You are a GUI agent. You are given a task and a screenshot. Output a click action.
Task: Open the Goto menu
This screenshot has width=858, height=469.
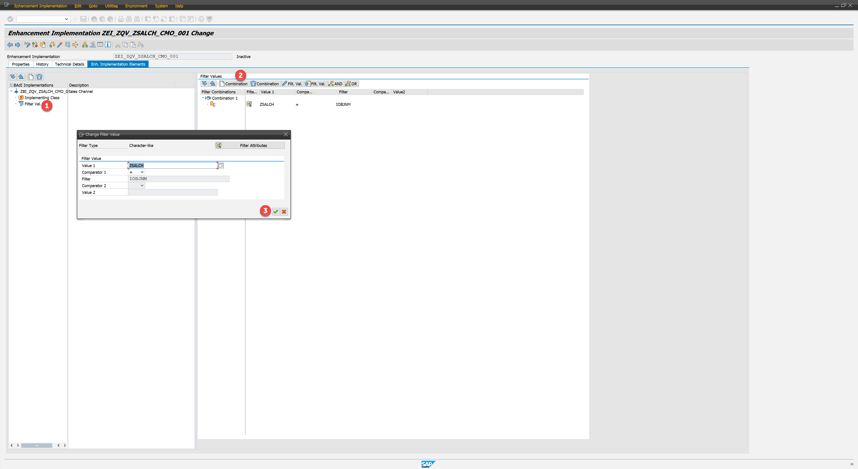pyautogui.click(x=93, y=6)
